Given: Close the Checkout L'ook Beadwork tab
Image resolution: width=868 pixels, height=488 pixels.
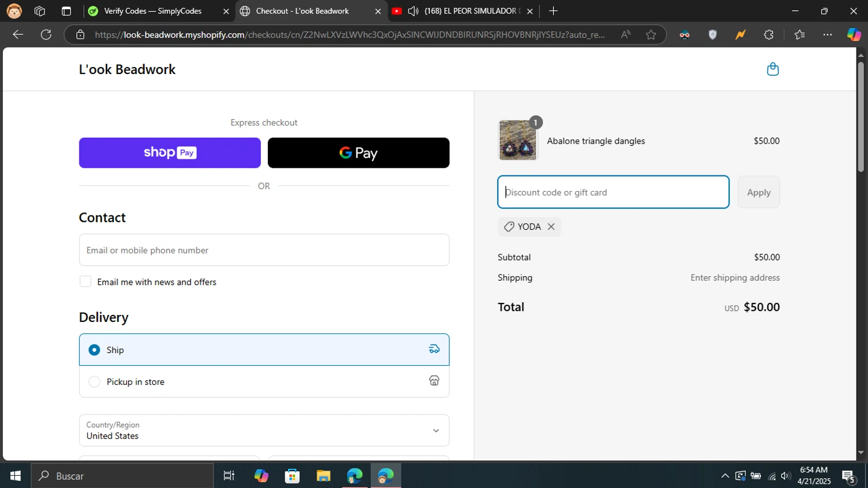Looking at the screenshot, I should tap(378, 11).
